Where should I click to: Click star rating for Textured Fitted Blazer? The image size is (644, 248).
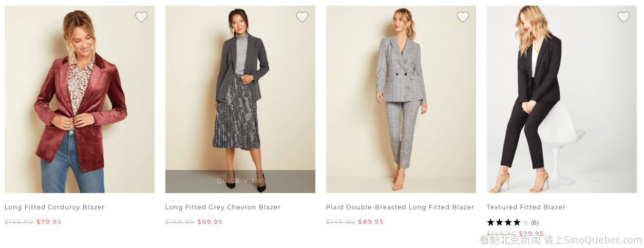coord(507,222)
